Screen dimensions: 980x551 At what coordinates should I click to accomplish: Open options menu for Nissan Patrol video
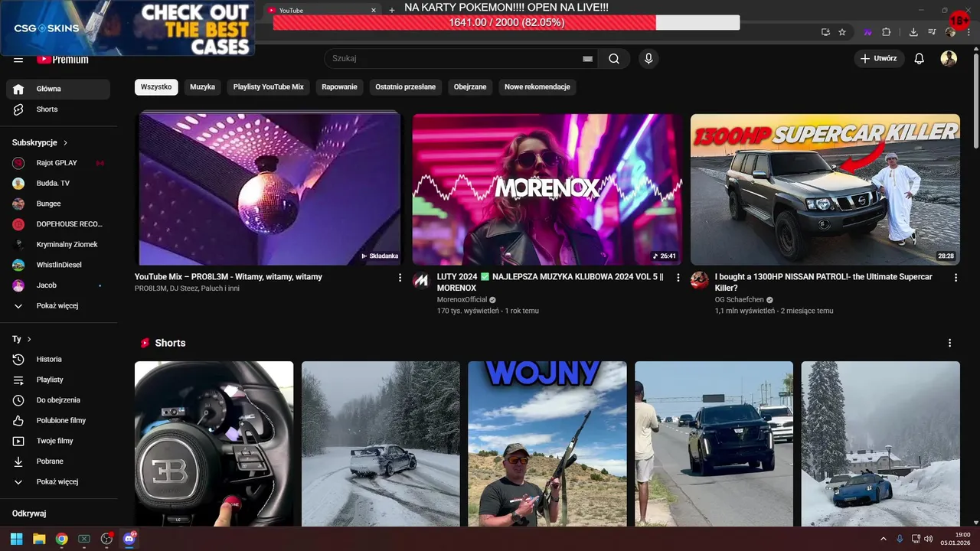[x=955, y=278]
